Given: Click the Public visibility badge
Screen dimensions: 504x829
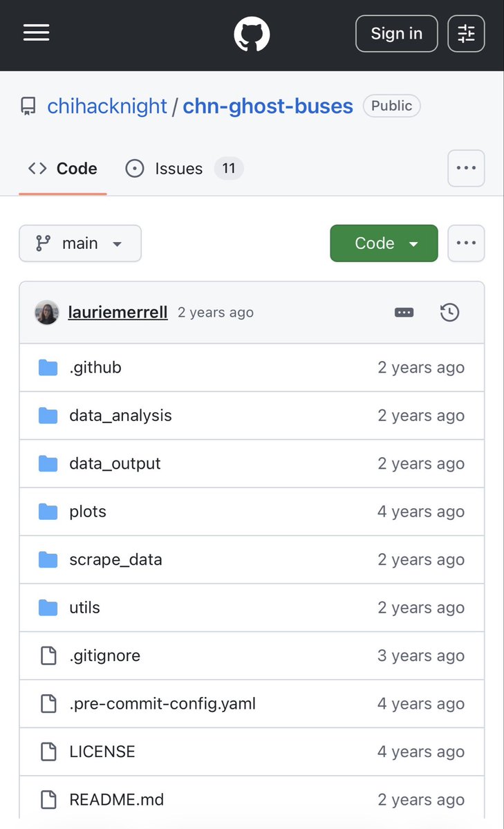Looking at the screenshot, I should tap(392, 106).
